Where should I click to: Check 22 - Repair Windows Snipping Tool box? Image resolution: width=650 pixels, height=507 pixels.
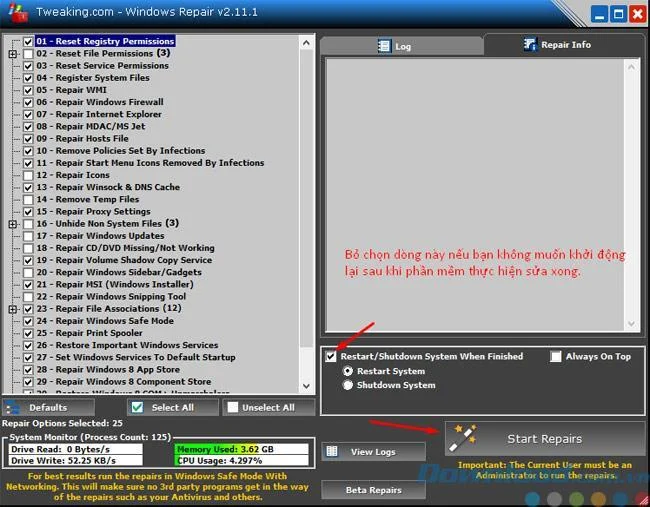(28, 297)
